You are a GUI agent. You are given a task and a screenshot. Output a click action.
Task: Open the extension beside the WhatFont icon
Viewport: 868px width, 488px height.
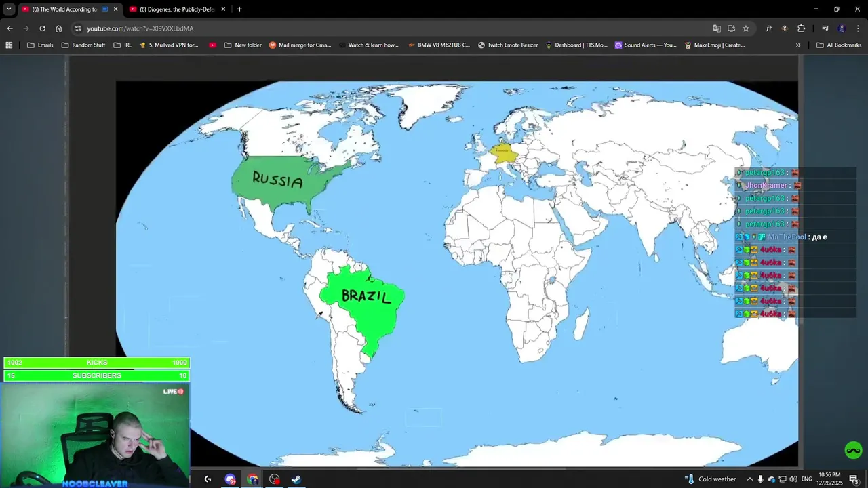click(x=785, y=28)
